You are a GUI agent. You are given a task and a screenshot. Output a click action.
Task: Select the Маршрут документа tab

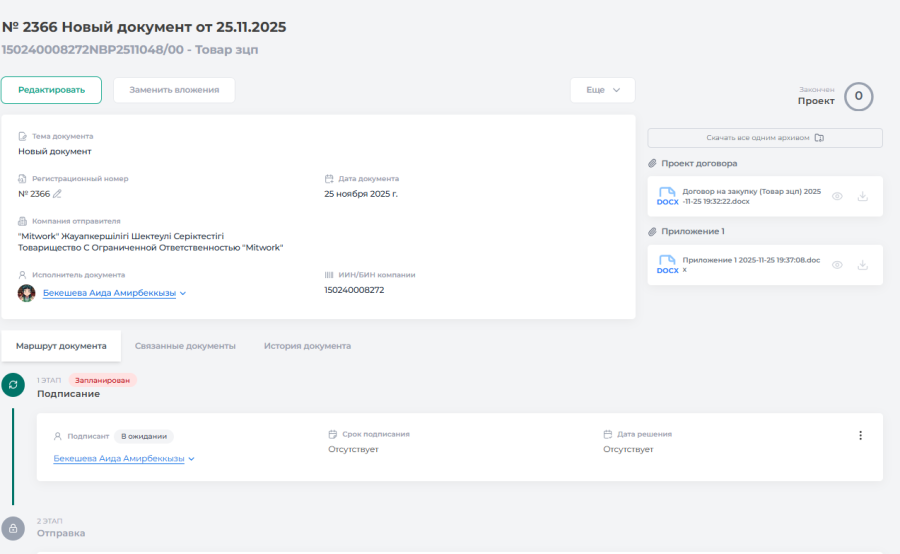pos(61,346)
